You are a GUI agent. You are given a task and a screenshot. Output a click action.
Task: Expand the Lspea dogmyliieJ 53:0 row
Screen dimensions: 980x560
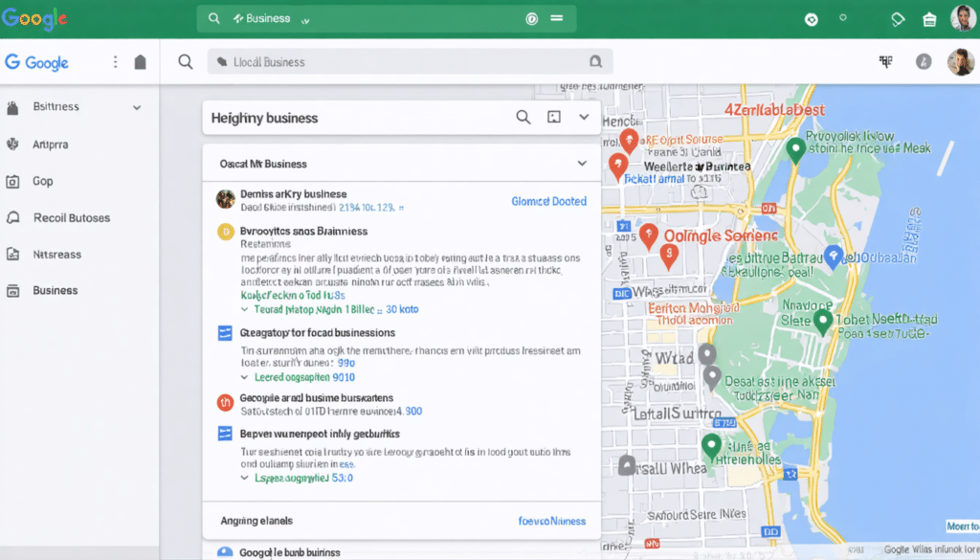[x=244, y=478]
